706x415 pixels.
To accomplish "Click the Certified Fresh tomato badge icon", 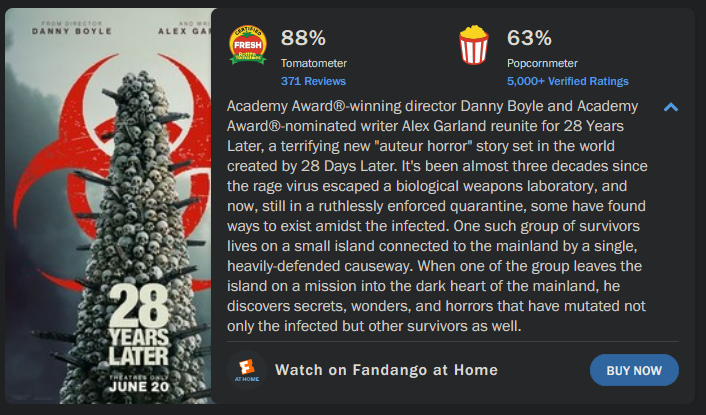I will [x=248, y=45].
